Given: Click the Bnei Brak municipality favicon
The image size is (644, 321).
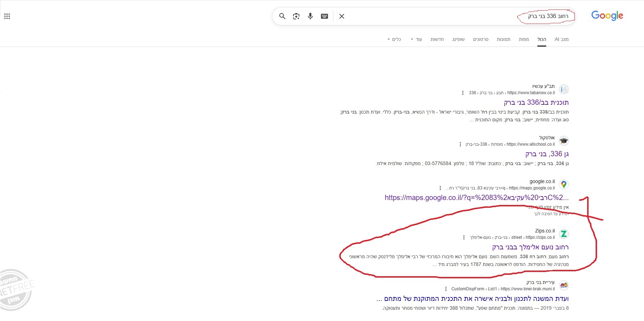Looking at the screenshot, I should [564, 285].
